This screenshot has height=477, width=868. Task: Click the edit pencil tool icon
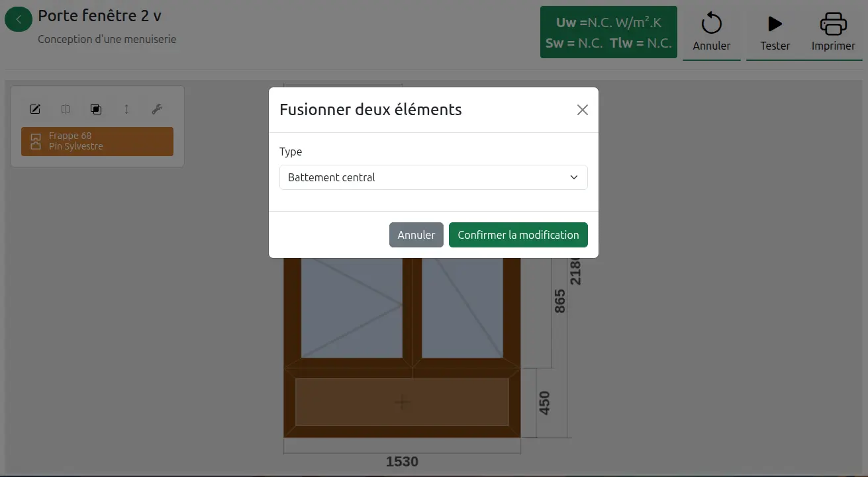(35, 109)
